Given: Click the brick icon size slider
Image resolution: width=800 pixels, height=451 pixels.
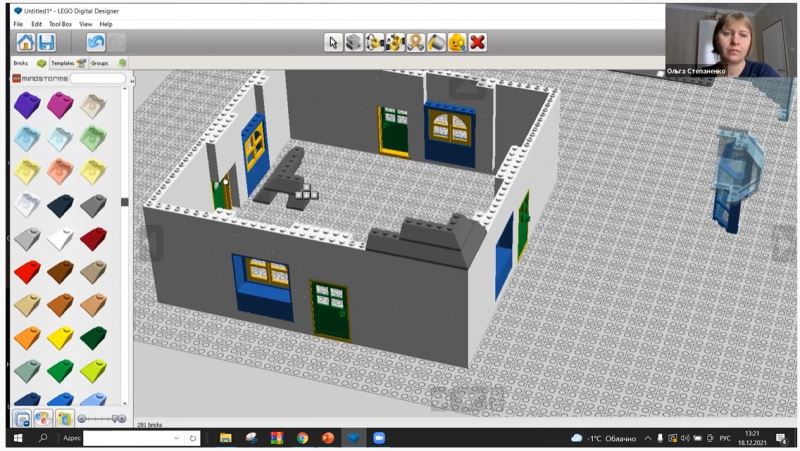Looking at the screenshot, I should [102, 418].
